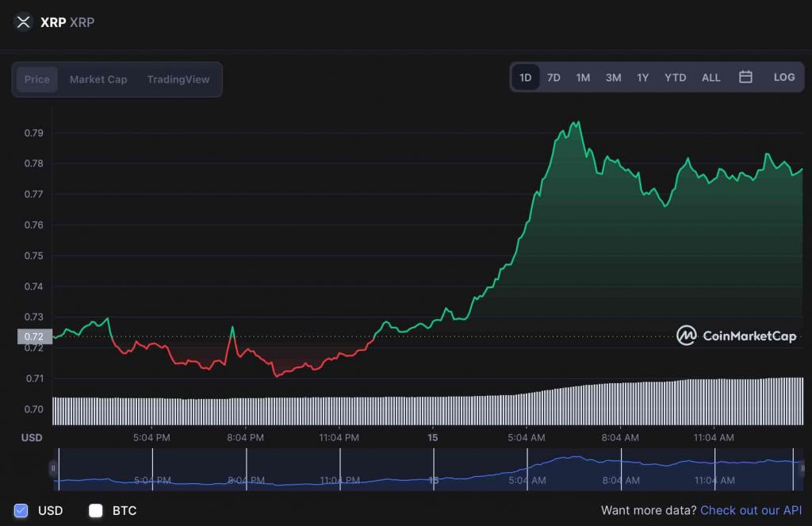Click the CoinMarketCap watermark logo
Viewport: 812px width, 526px height.
click(737, 336)
